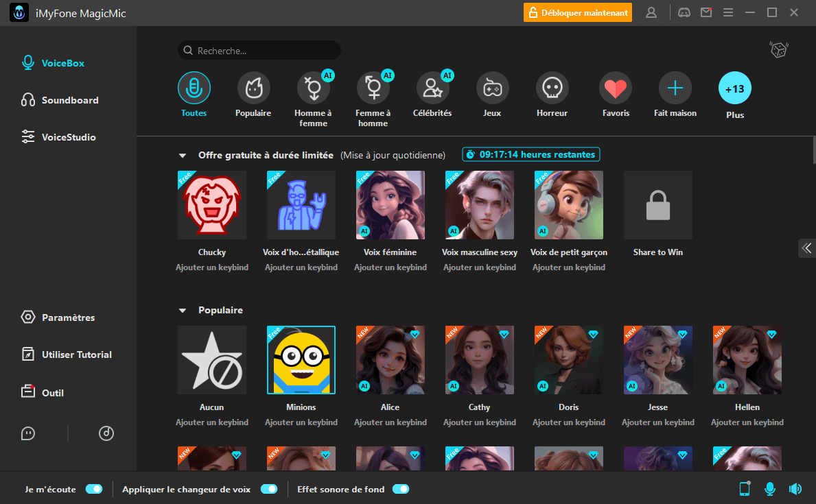Select the Femme à homme category

373,88
